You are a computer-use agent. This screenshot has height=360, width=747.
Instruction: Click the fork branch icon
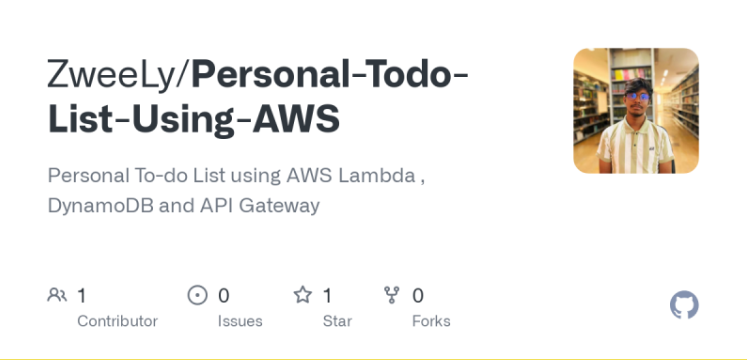392,295
